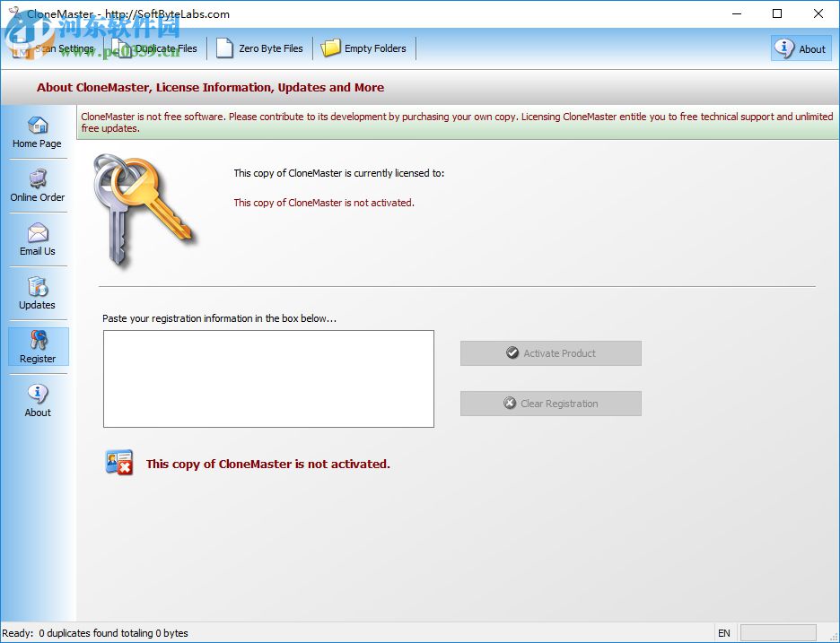Click the Zero Byte Files page icon
Viewport: 840px width, 643px height.
224,48
